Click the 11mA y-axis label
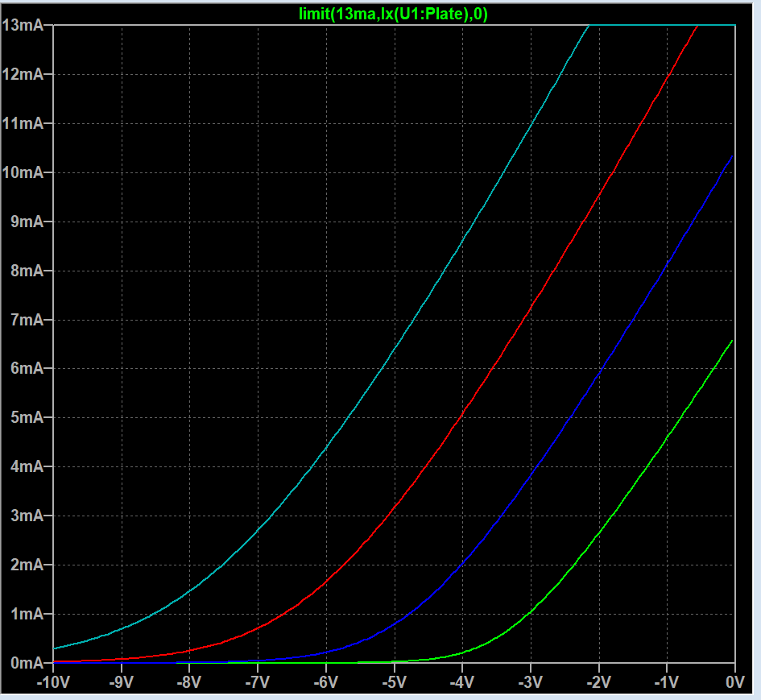The image size is (761, 700). coord(23,123)
